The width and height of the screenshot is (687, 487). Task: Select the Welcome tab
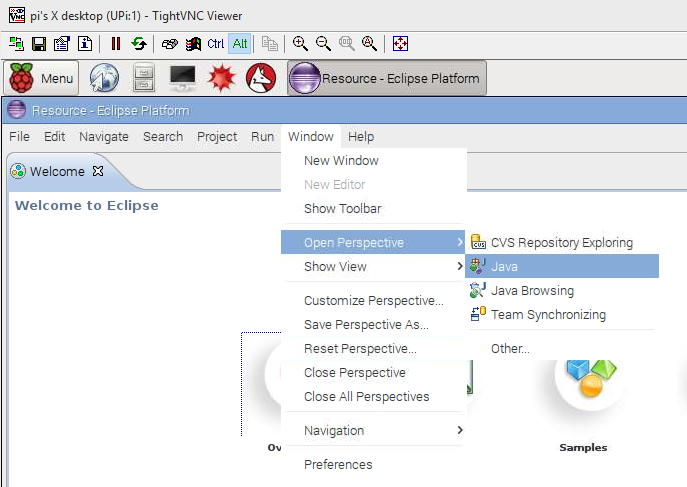coord(57,171)
